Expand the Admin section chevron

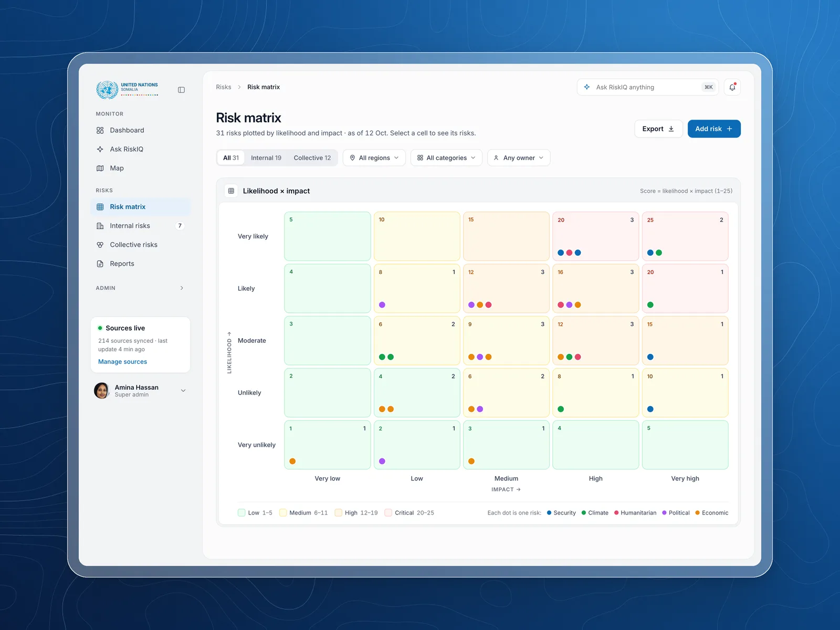tap(182, 288)
